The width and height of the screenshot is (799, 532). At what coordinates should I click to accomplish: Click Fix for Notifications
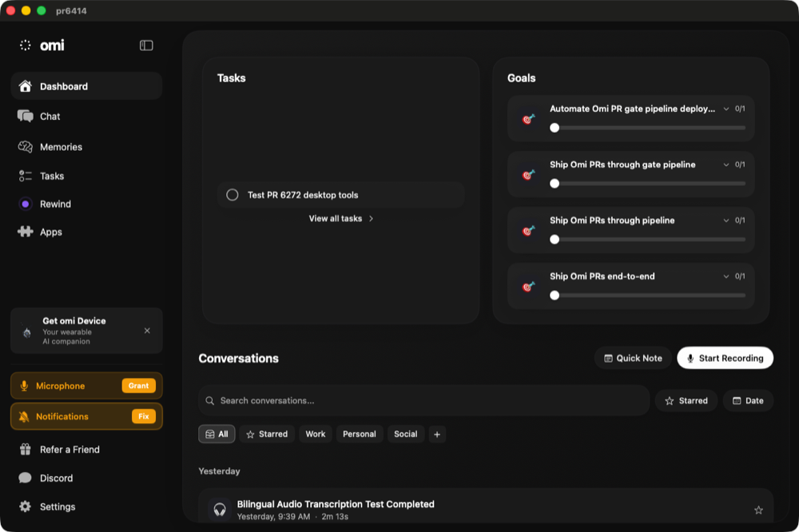click(x=144, y=416)
